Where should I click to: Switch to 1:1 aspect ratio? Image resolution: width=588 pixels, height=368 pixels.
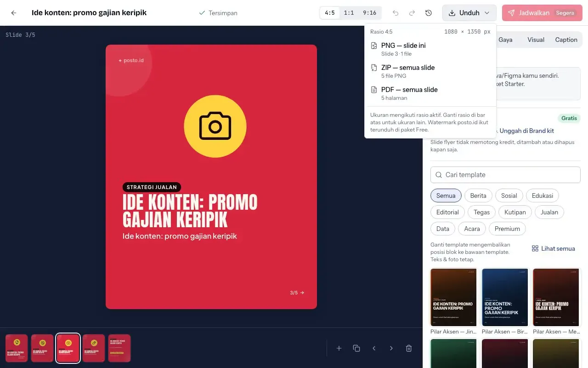[349, 13]
